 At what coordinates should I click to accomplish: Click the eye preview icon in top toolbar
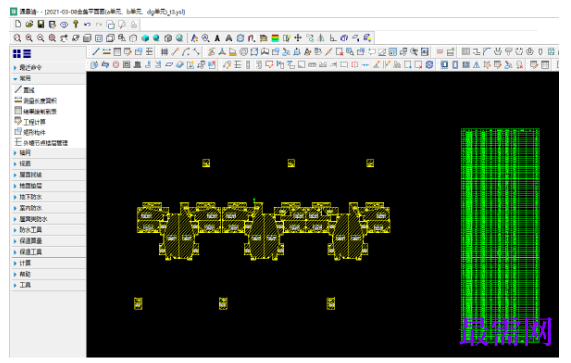[64, 24]
